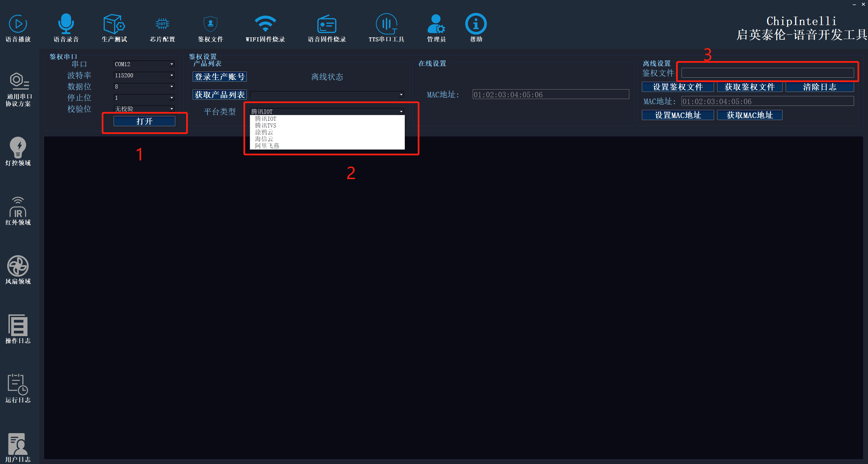This screenshot has width=868, height=464.
Task: Expand the 校验位 无校验 dropdown
Action: [x=144, y=109]
